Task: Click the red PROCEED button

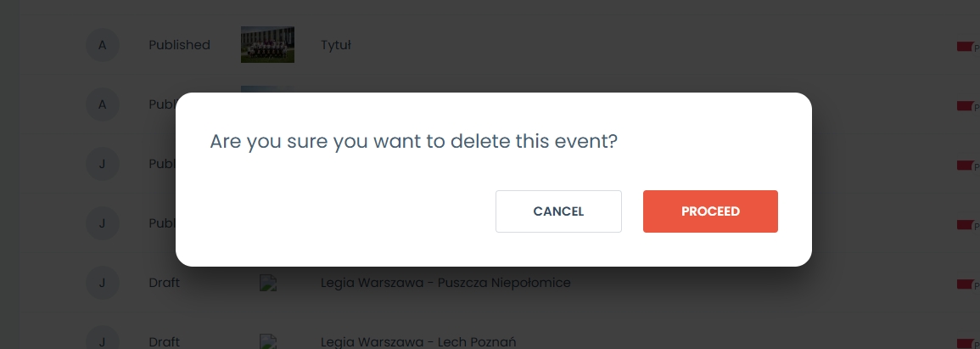Action: pos(710,211)
